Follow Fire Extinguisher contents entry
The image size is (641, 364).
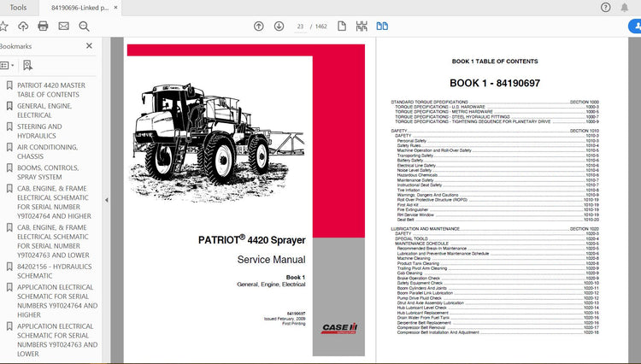pos(498,209)
